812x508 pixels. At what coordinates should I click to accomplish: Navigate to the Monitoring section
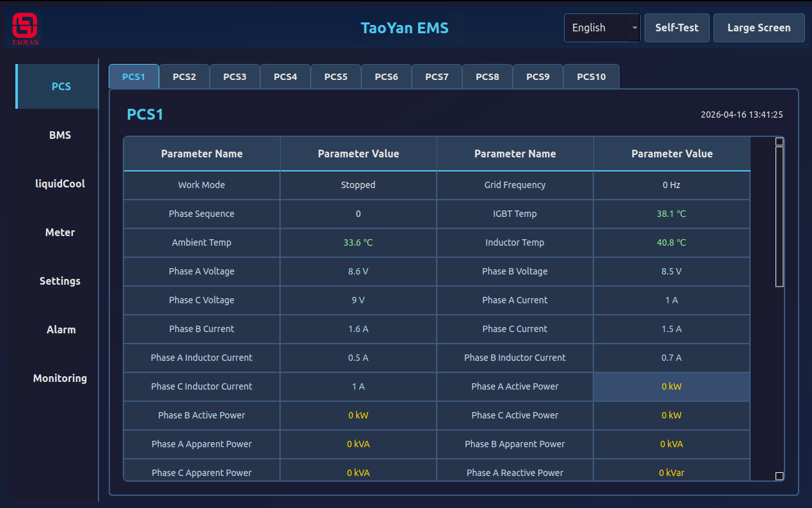(59, 378)
